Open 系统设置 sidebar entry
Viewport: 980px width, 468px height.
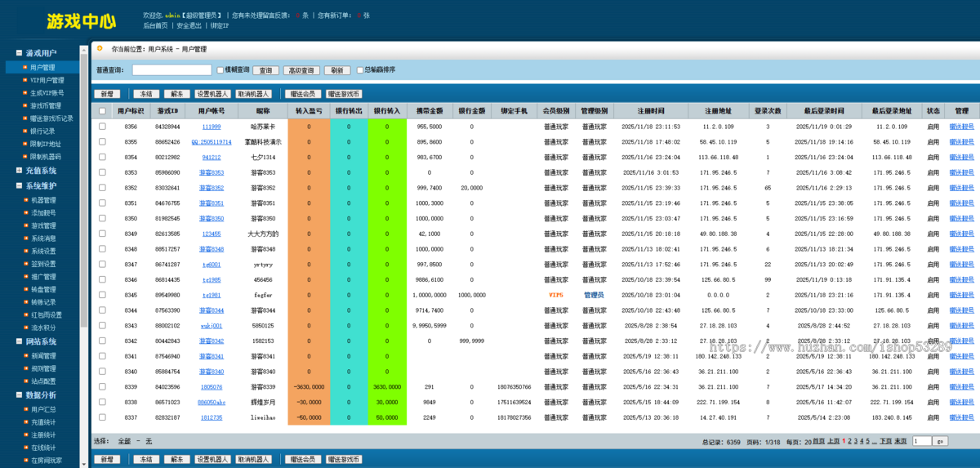click(42, 251)
